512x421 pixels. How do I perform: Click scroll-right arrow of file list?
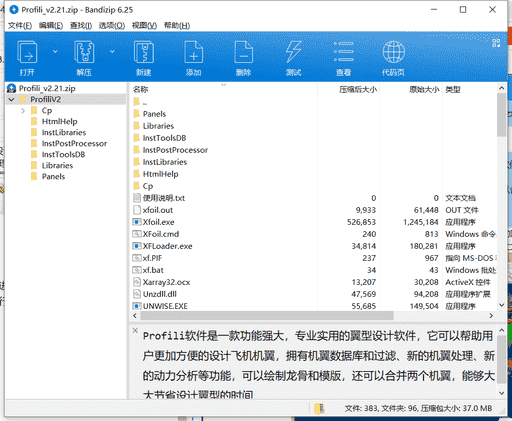(x=491, y=315)
